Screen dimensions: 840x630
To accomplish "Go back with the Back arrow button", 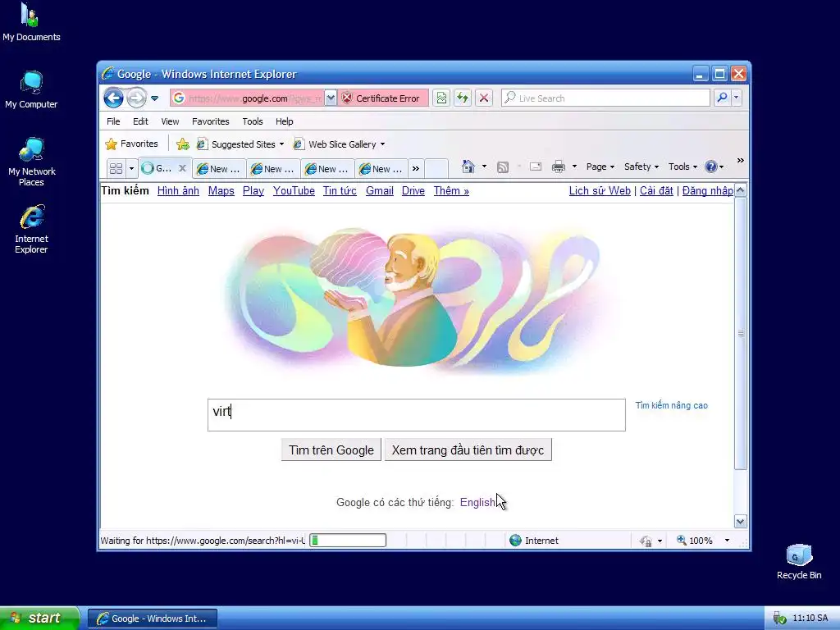I will click(113, 98).
